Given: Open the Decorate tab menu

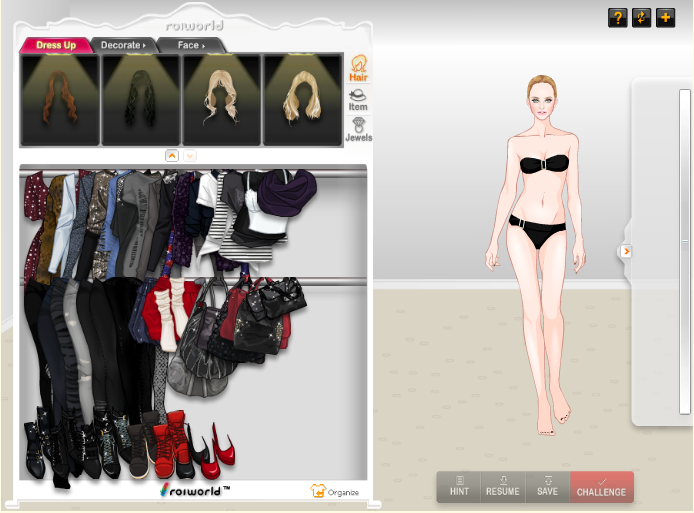Looking at the screenshot, I should click(x=122, y=45).
